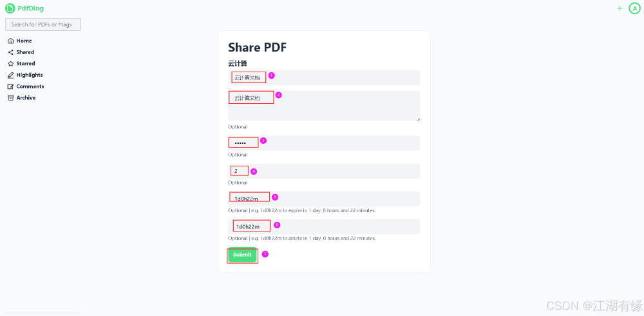Click the PdfDing green logo icon
The width and height of the screenshot is (644, 316).
[10, 8]
